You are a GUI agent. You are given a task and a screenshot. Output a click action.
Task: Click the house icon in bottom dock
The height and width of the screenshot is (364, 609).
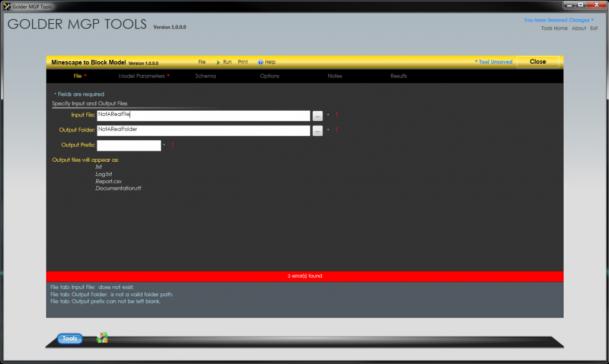(x=102, y=338)
